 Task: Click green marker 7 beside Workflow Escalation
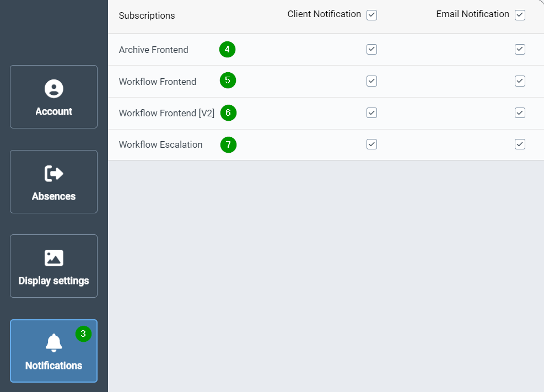[x=228, y=145]
